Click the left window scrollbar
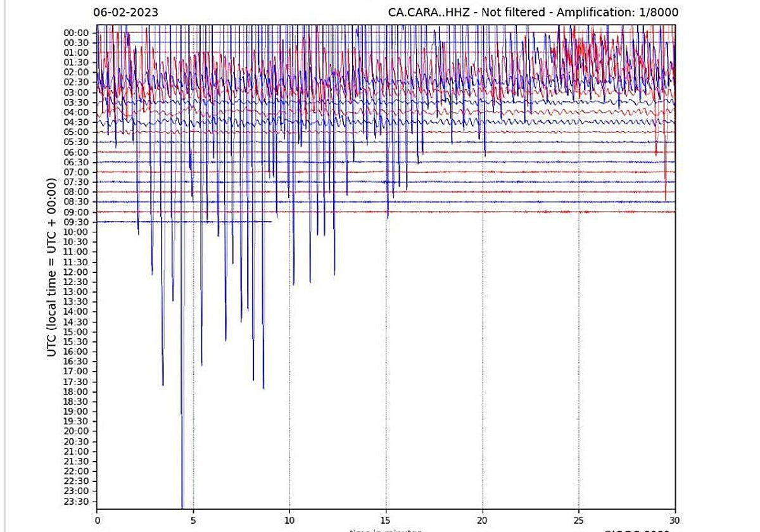 [5, 266]
